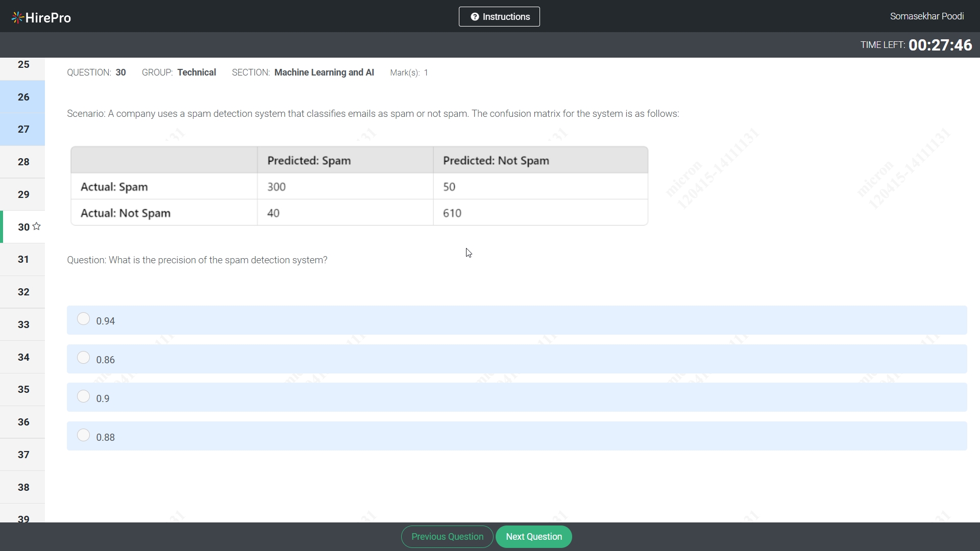The image size is (980, 551).
Task: Navigate to question 28
Action: [x=22, y=162]
